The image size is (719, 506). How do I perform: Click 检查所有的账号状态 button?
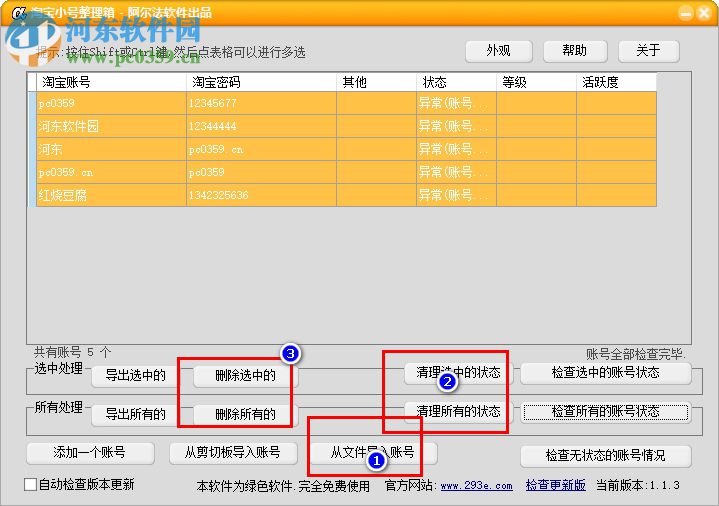pyautogui.click(x=606, y=411)
